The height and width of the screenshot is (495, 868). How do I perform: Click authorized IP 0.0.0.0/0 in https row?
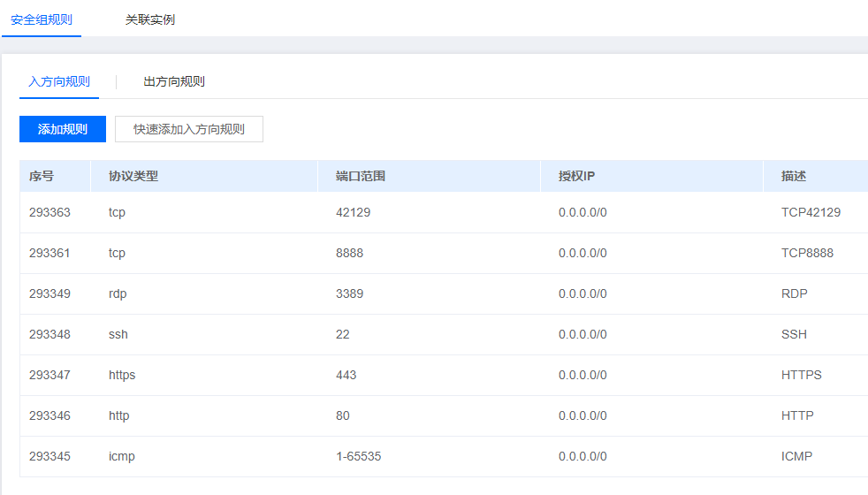582,376
